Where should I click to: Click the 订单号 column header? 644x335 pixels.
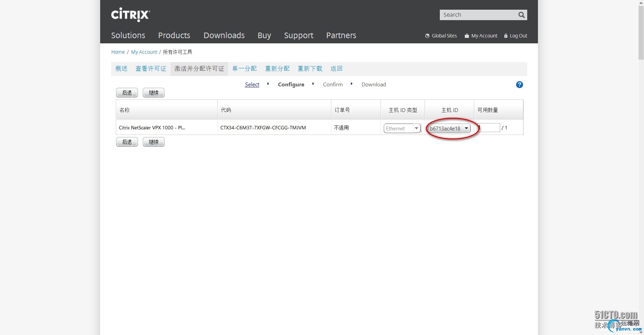(356, 110)
